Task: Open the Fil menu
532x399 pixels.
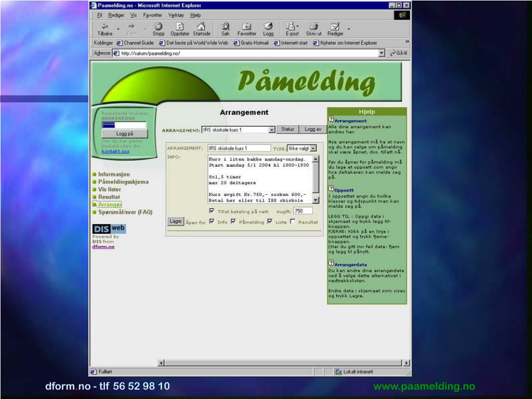Action: (x=99, y=15)
